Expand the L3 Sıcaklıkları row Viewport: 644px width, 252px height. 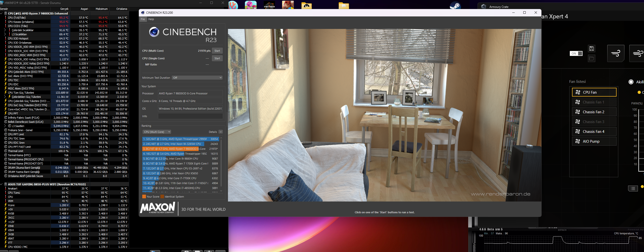pyautogui.click(x=5, y=34)
